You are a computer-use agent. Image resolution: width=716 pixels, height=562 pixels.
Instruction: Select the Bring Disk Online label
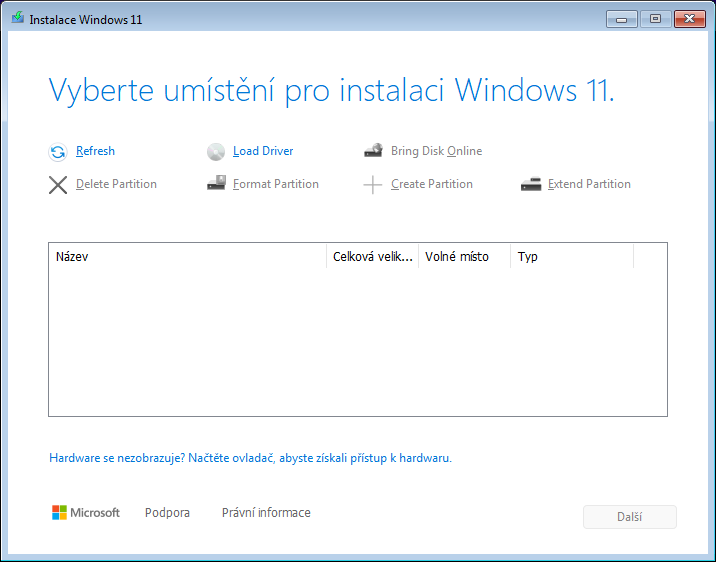(x=437, y=151)
